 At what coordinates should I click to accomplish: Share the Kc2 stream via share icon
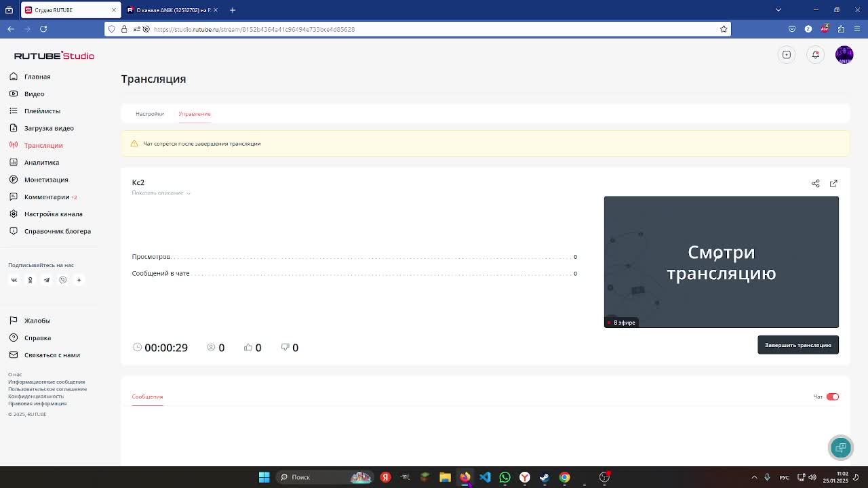coord(816,183)
